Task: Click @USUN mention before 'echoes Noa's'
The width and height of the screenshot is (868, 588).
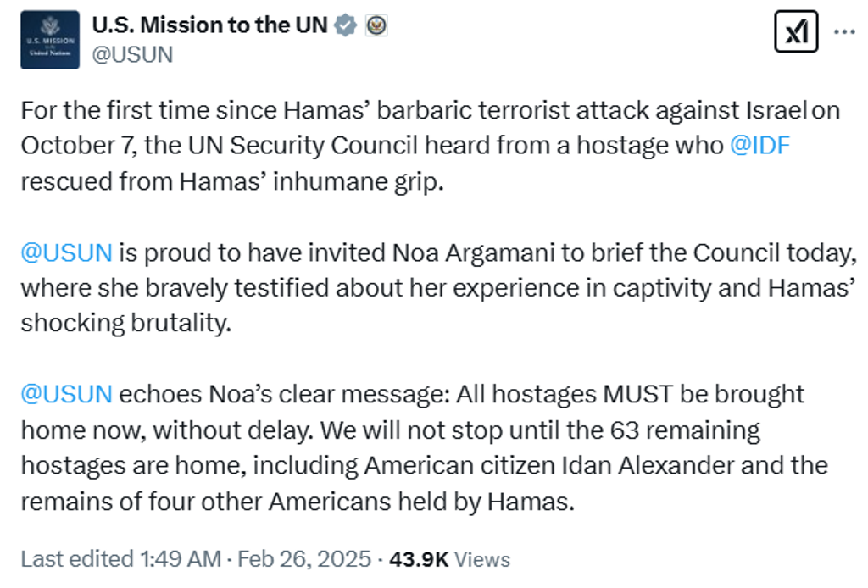Action: click(66, 394)
